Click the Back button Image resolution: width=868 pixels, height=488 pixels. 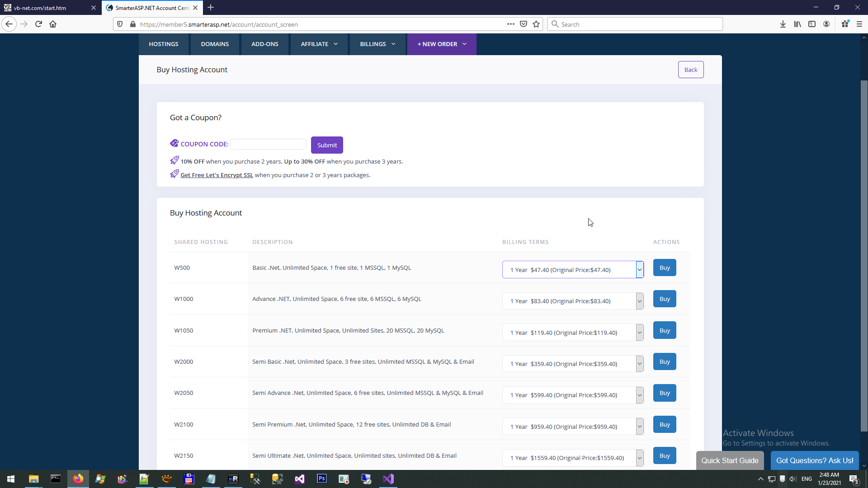(690, 70)
